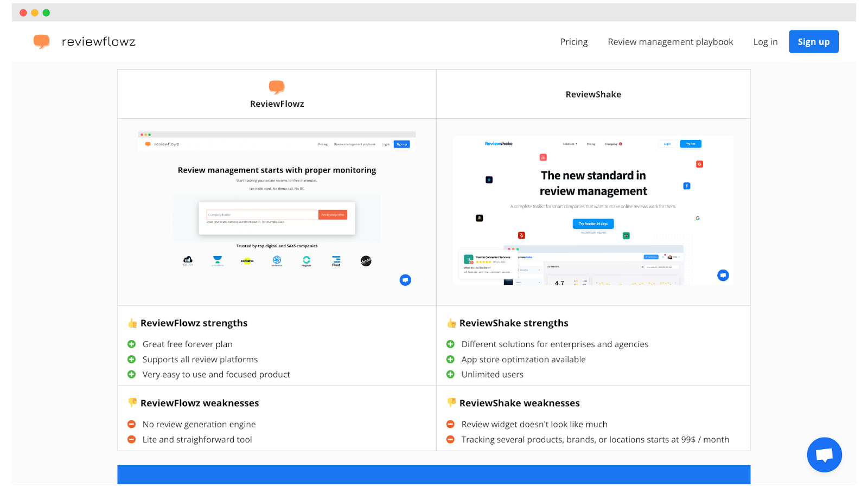Click the ReviewShake column heading
868x487 pixels.
click(x=593, y=94)
